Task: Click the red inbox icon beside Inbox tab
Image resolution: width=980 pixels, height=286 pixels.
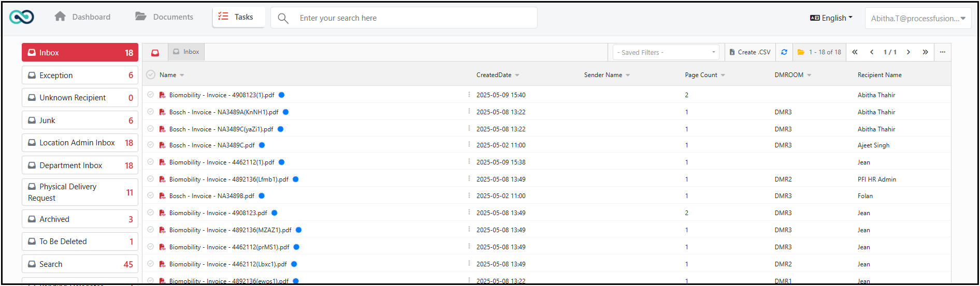Action: [x=155, y=53]
